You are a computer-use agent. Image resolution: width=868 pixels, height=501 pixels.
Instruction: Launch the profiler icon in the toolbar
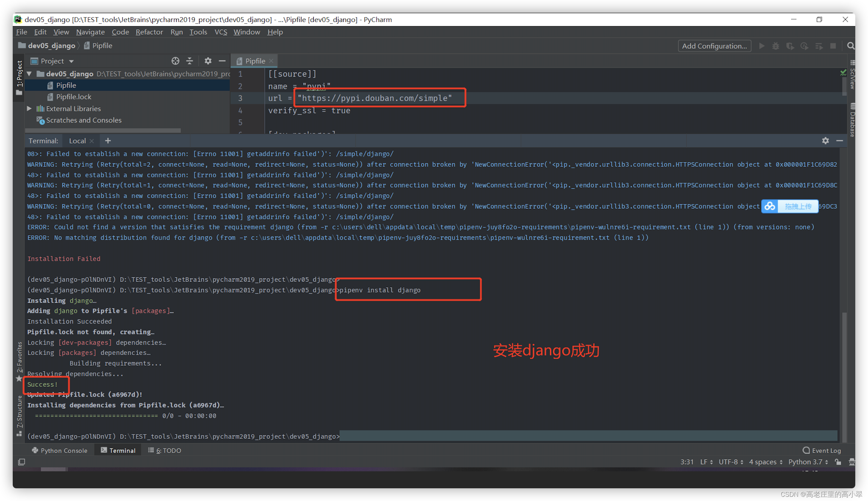[x=804, y=46]
